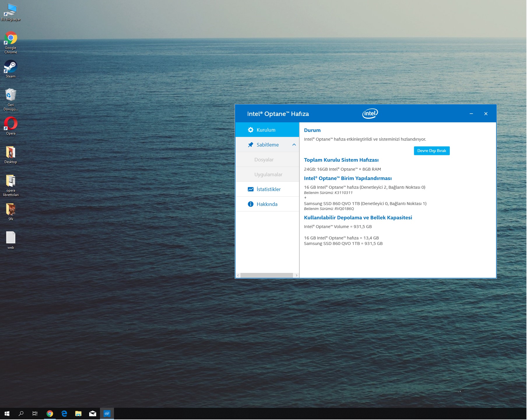Click the Kullanılabilir Depolama ve Bellek Kapasitesi heading
The width and height of the screenshot is (527, 420).
click(358, 218)
